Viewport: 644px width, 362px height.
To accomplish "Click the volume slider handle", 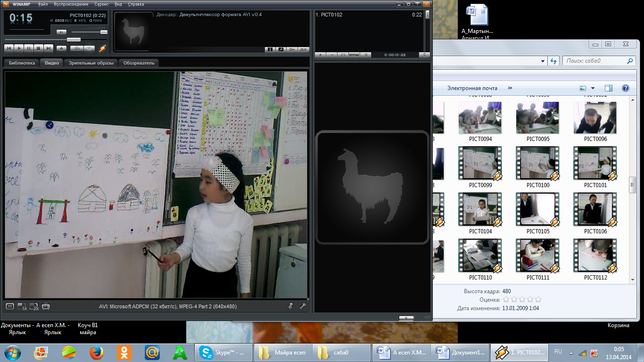I will (104, 32).
